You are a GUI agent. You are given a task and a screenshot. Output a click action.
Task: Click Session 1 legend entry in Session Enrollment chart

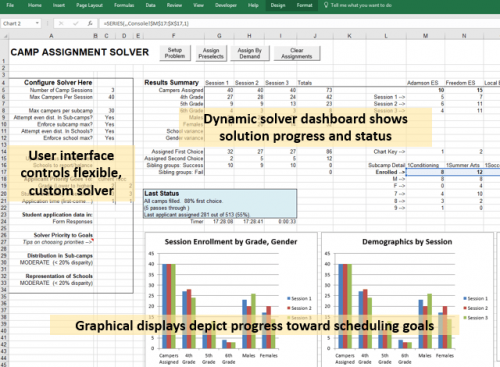click(299, 298)
